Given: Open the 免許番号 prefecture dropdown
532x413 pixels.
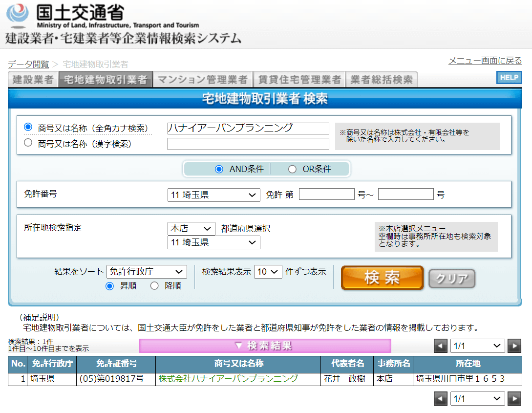Looking at the screenshot, I should click(x=213, y=195).
